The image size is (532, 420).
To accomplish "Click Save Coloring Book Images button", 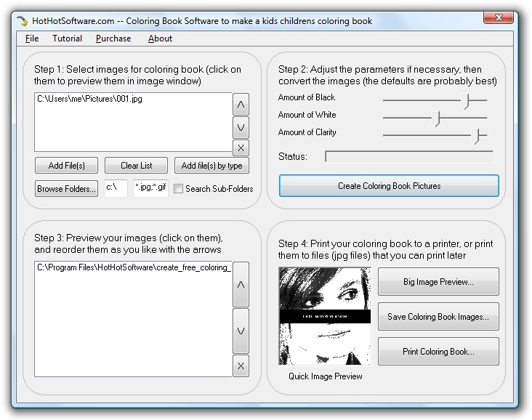I will tap(438, 317).
